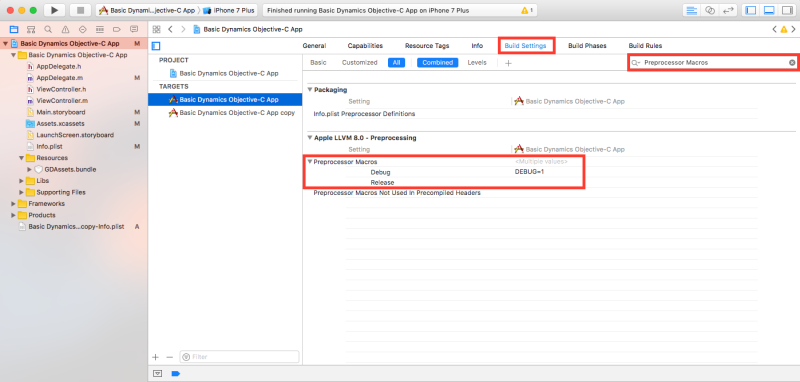Go back in editor history
Image resolution: width=800 pixels, height=382 pixels.
click(170, 29)
